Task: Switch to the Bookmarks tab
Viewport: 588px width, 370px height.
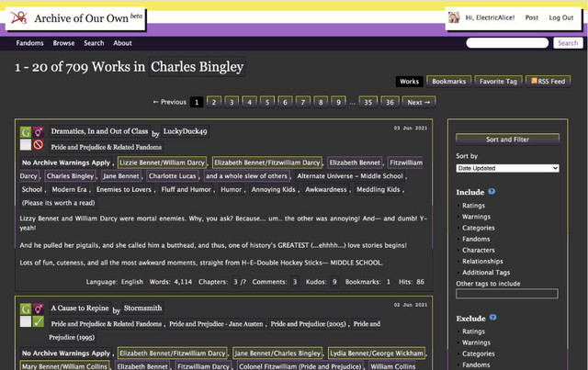Action: click(x=449, y=82)
